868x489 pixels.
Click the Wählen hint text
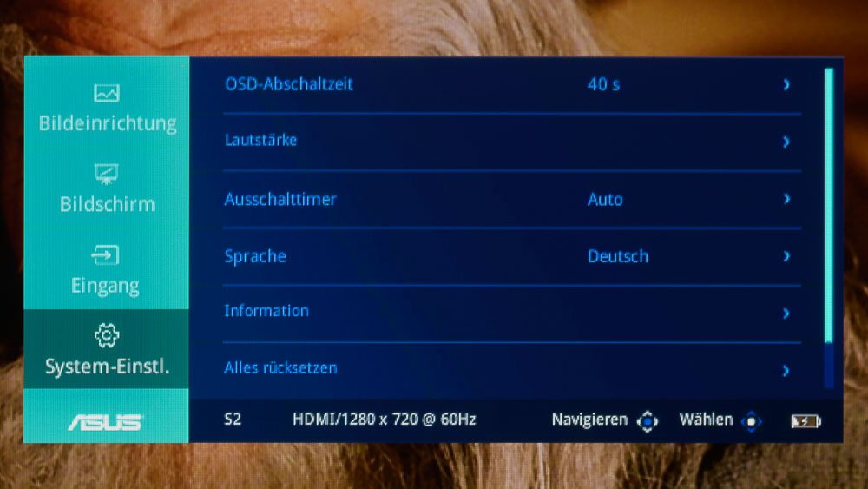(706, 420)
